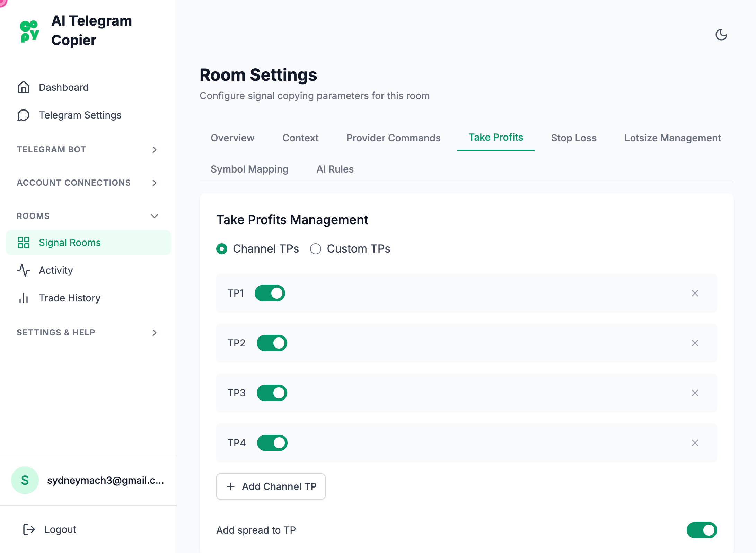Click the Dashboard home icon
Image resolution: width=756 pixels, height=553 pixels.
[x=24, y=87]
